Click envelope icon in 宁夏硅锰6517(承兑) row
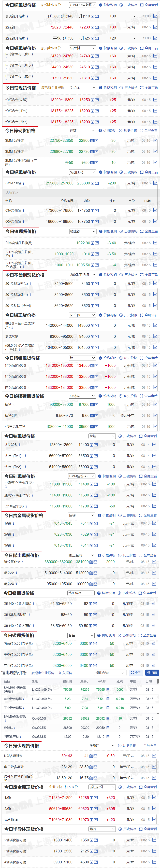161x868 pixels. point(95,655)
